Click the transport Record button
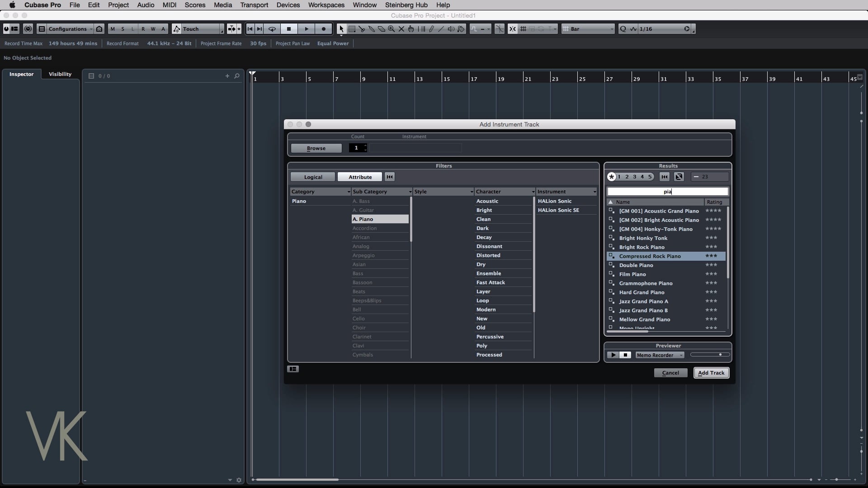 [x=323, y=29]
